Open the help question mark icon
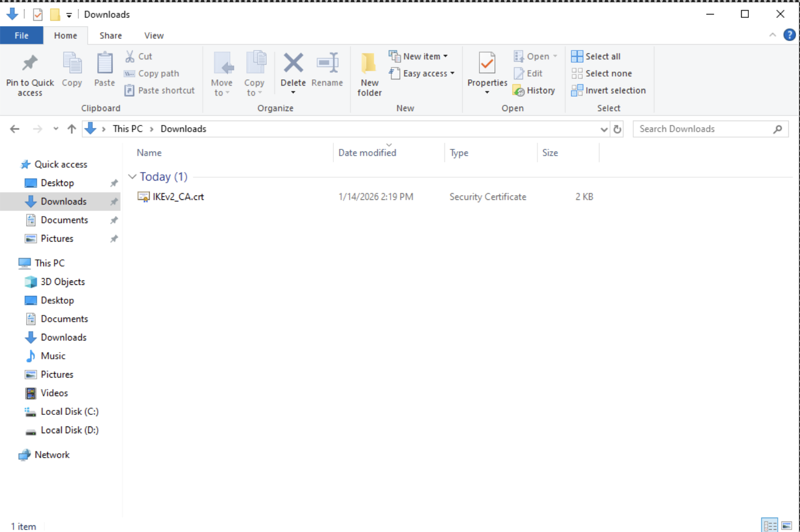Screen dimensions: 800x532 pos(789,35)
